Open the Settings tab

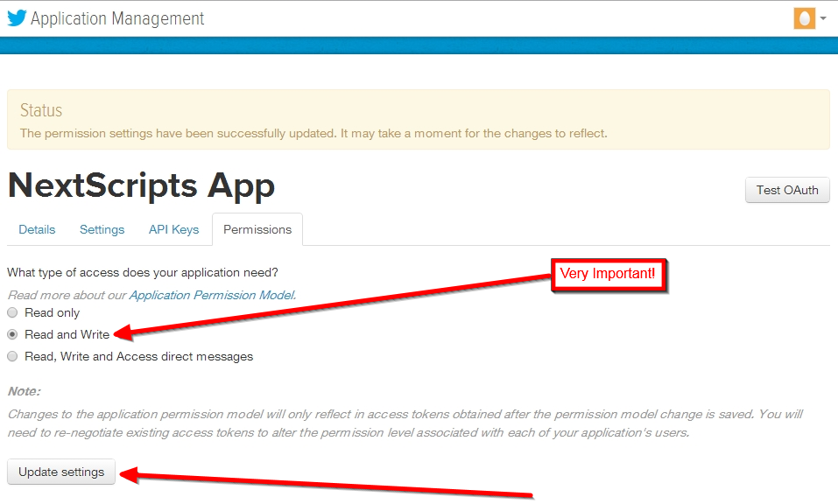pyautogui.click(x=102, y=229)
